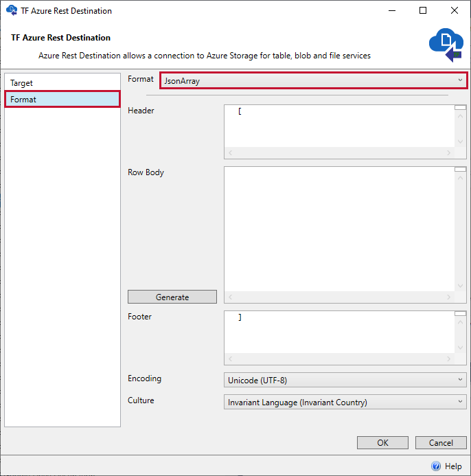
Task: Click Header box scroll up arrow
Action: 461,117
